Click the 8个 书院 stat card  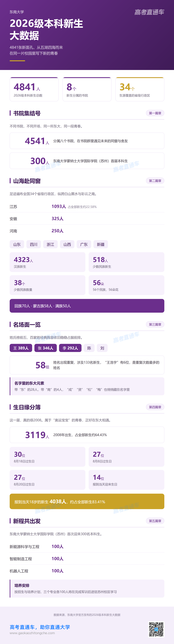[x=87, y=89]
